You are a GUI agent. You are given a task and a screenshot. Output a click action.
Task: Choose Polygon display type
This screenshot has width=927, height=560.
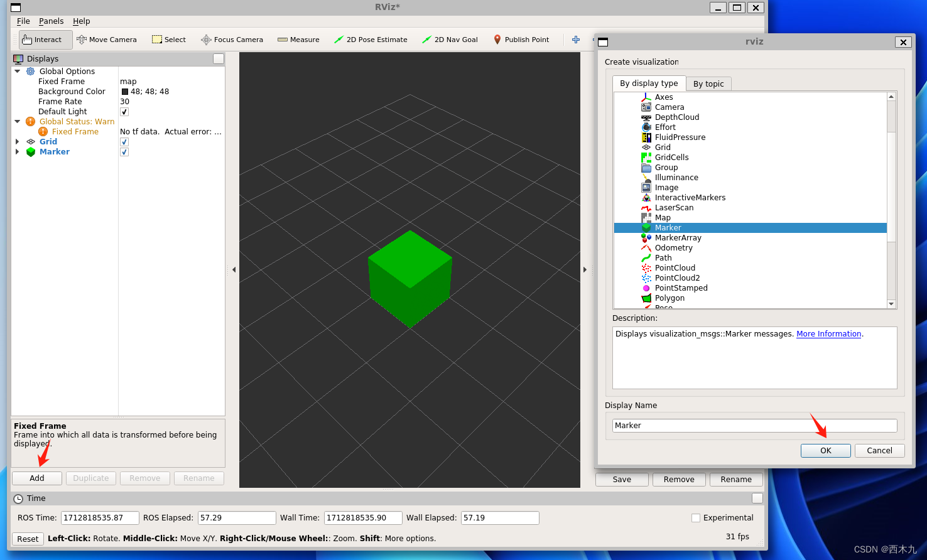[669, 298]
